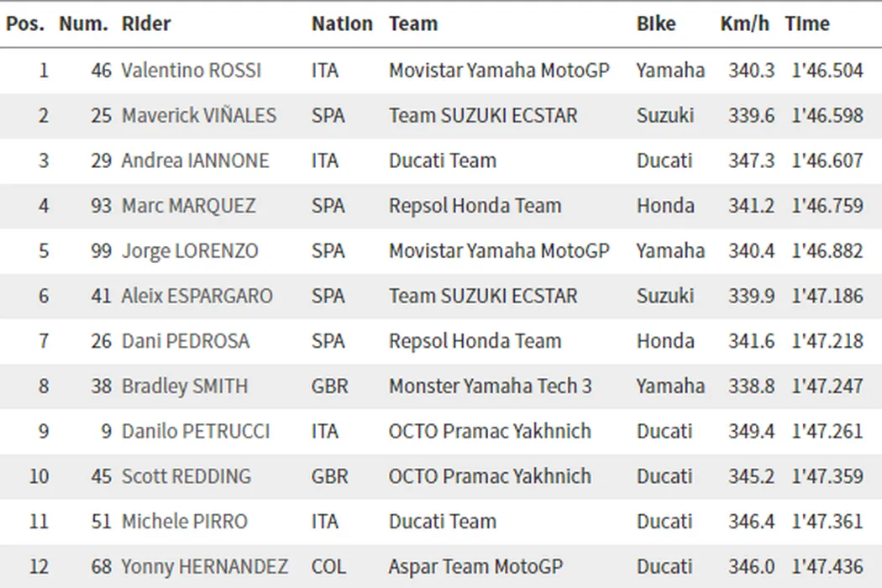Click Michele PIRRO rider name
Viewport: 882px width, 588px height.
click(185, 522)
